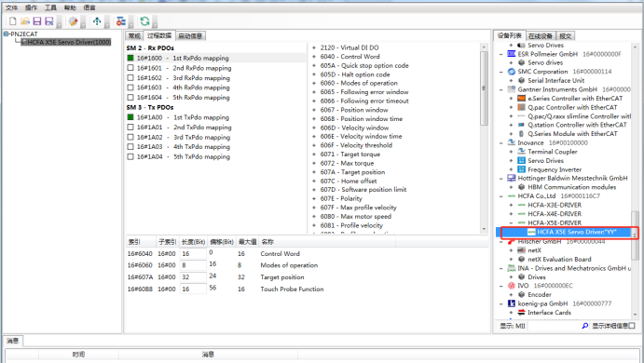Select the 6060 - Modes of operation entry
The width and height of the screenshot is (644, 363).
click(359, 83)
